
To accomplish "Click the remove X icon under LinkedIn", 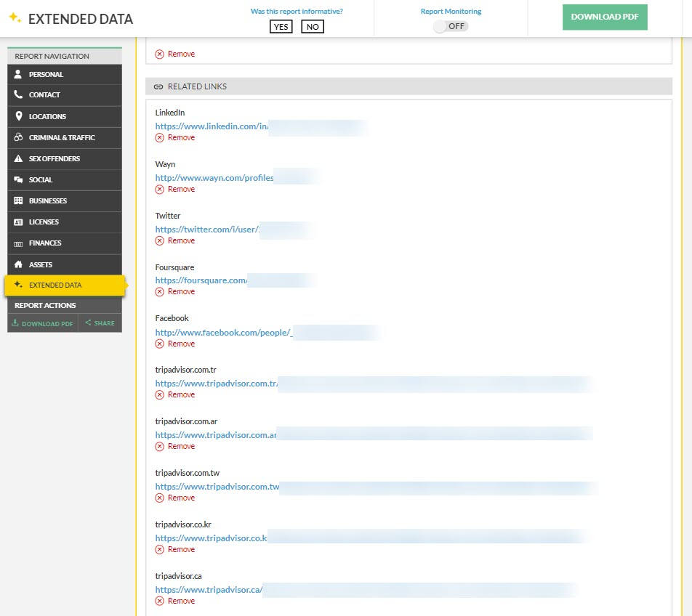I will 160,137.
